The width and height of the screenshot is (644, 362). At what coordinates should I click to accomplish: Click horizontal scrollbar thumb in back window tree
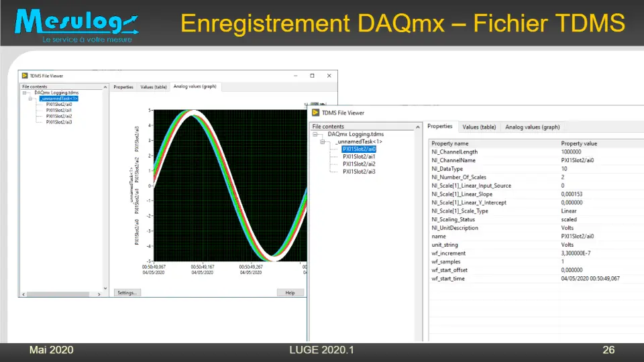(x=58, y=294)
